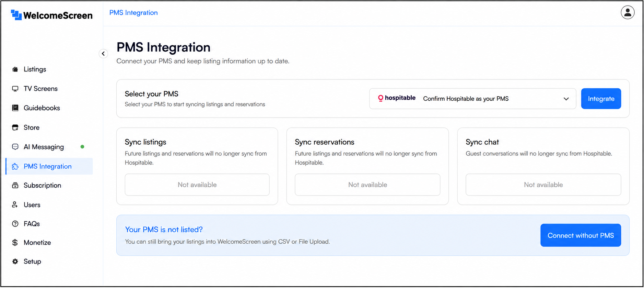Click the Subscription card icon
The height and width of the screenshot is (288, 644).
15,185
